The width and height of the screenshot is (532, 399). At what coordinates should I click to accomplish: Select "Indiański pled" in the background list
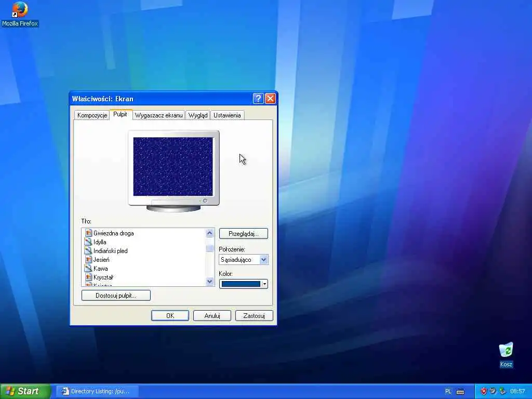(111, 251)
